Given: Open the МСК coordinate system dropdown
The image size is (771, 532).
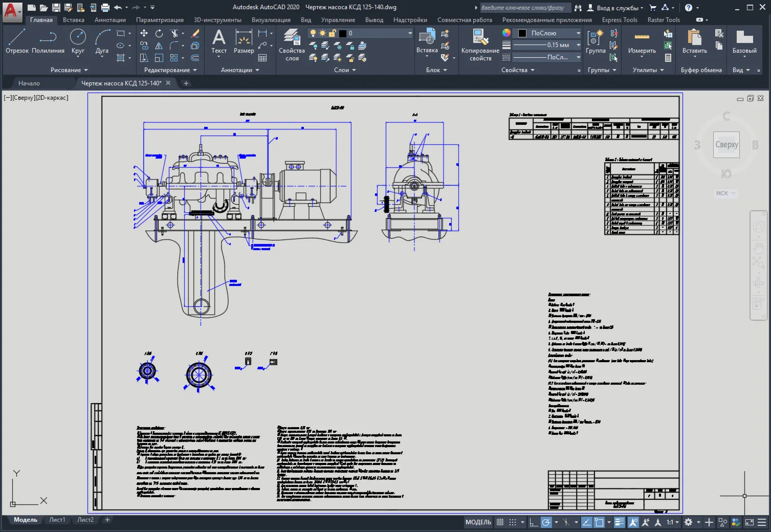Looking at the screenshot, I should pos(725,193).
